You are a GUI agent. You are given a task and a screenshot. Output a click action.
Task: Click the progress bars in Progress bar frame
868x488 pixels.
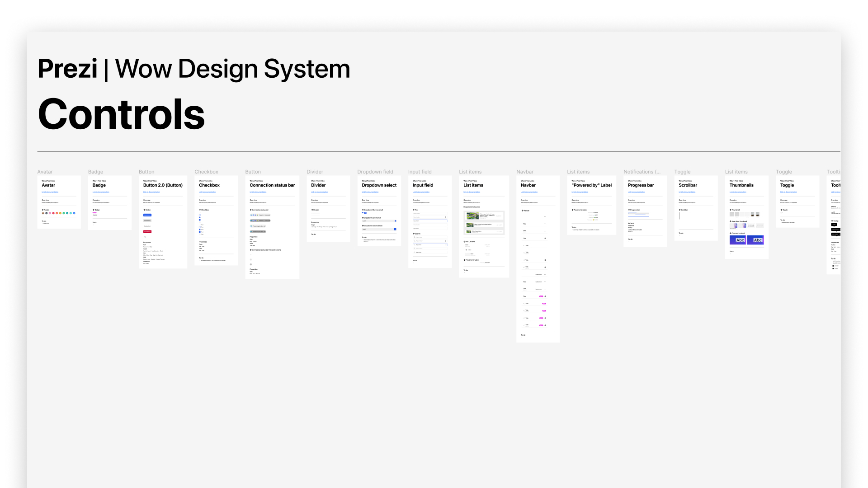tap(638, 214)
